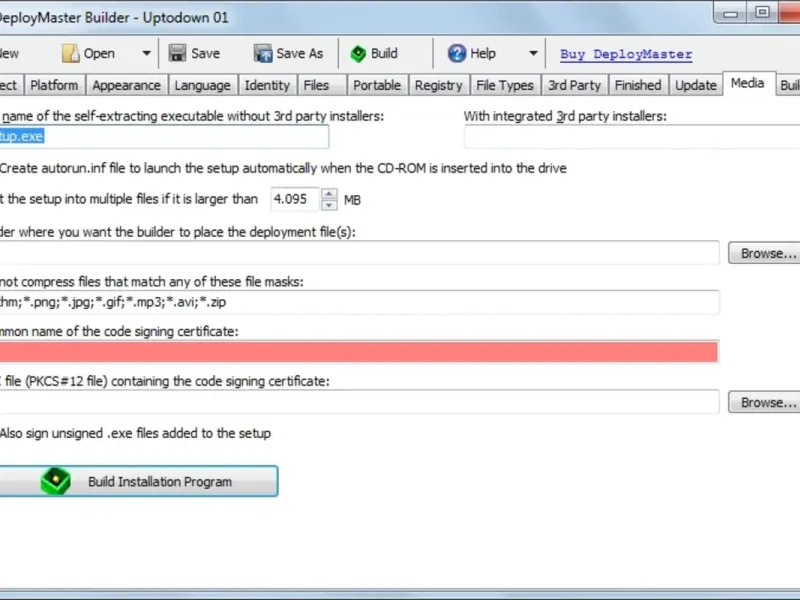Minimize the DeployMaster Builder window
The image size is (800, 600).
pyautogui.click(x=730, y=12)
